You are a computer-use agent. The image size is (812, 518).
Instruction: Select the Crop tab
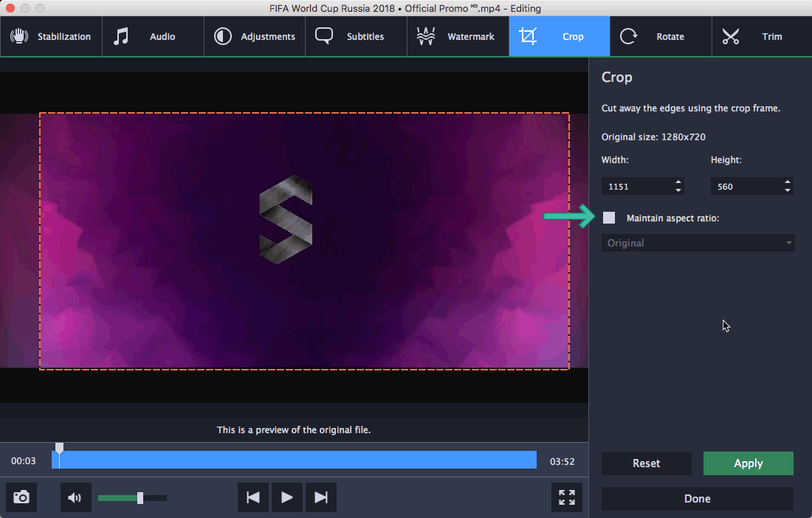560,36
